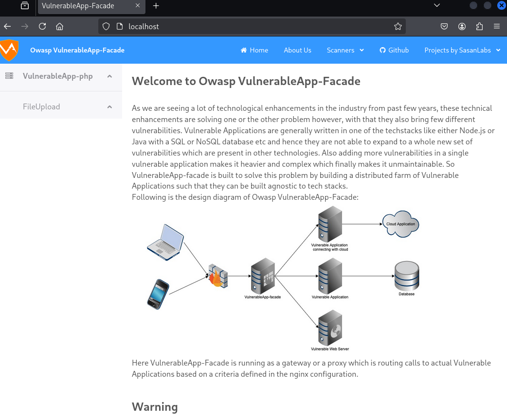
Task: Click the mobile phone icon in the diagram
Action: click(x=158, y=294)
